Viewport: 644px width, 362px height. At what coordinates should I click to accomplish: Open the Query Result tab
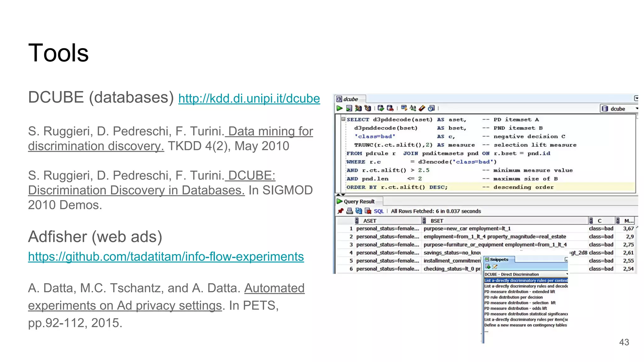(359, 202)
